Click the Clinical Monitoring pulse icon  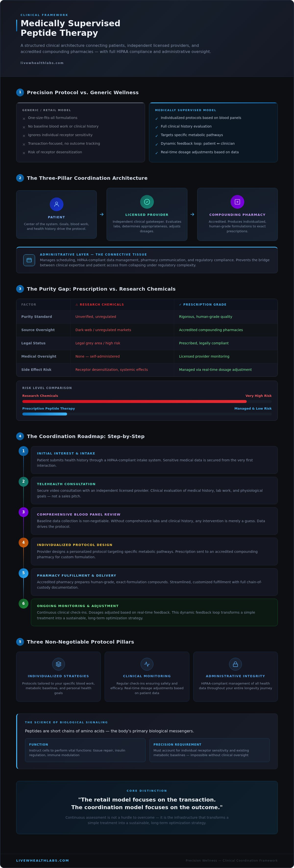pos(147,664)
